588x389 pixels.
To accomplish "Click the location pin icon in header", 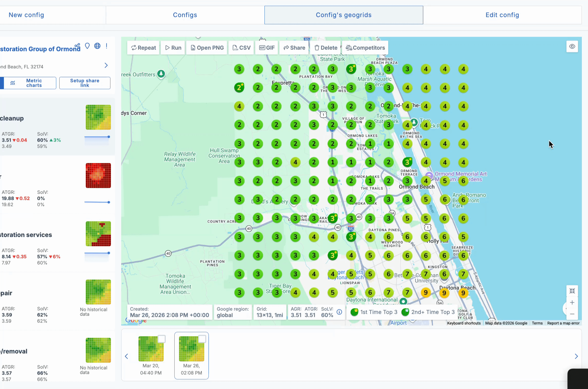I will pyautogui.click(x=87, y=46).
